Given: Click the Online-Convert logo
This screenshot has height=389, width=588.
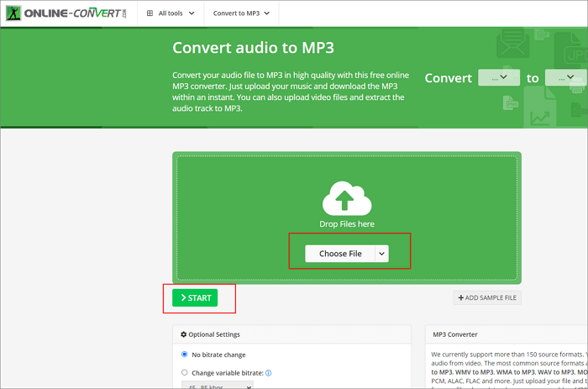Looking at the screenshot, I should (x=66, y=13).
